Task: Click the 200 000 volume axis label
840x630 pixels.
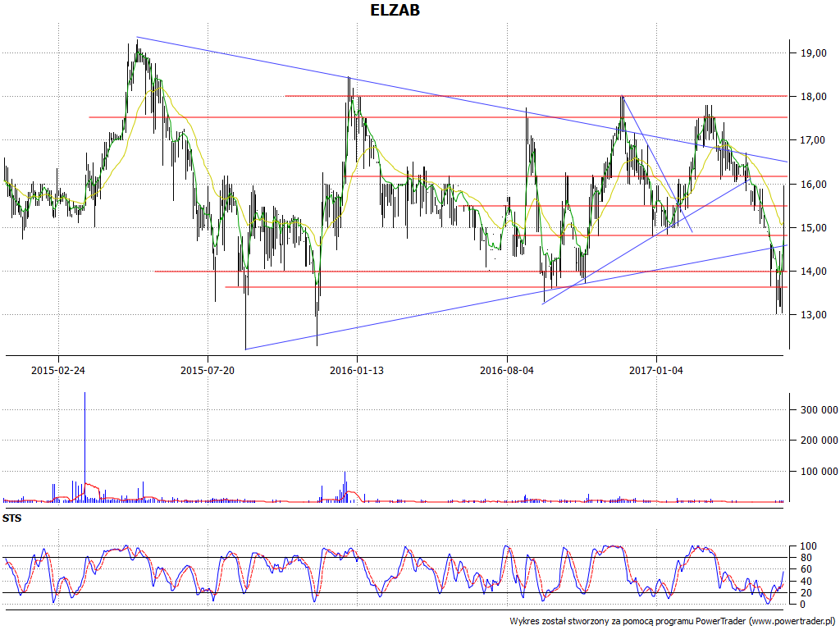Action: (819, 441)
